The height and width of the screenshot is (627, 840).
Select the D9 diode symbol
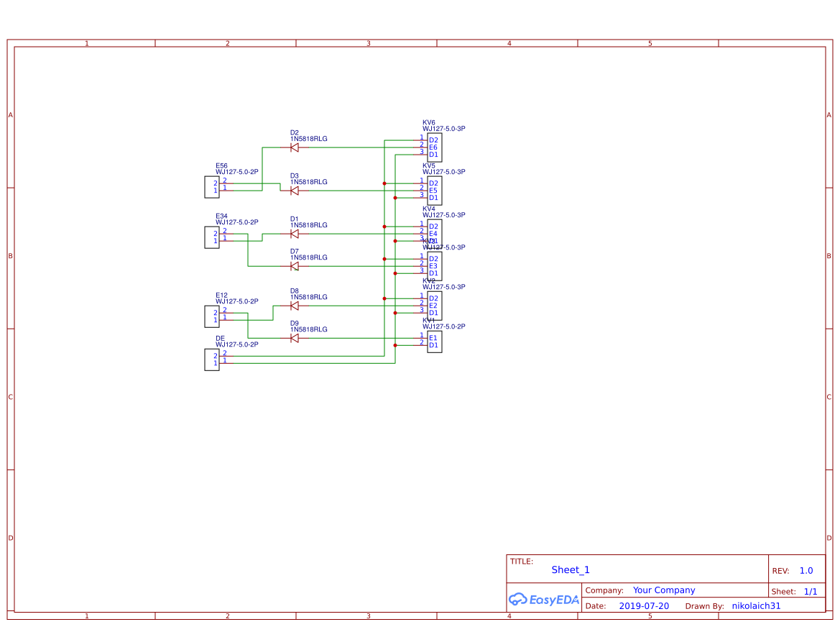(x=295, y=338)
